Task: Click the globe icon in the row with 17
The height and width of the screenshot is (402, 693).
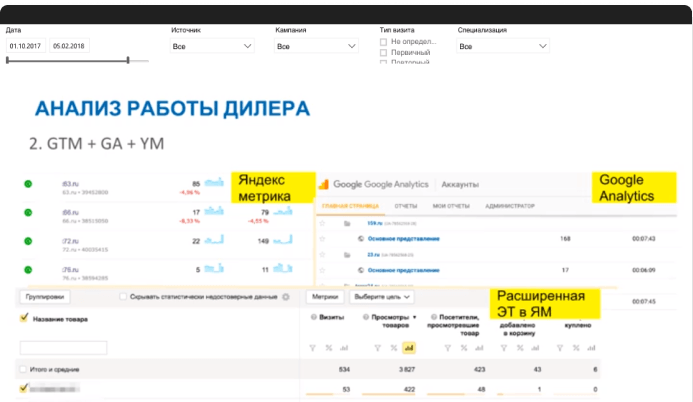Action: 361,270
